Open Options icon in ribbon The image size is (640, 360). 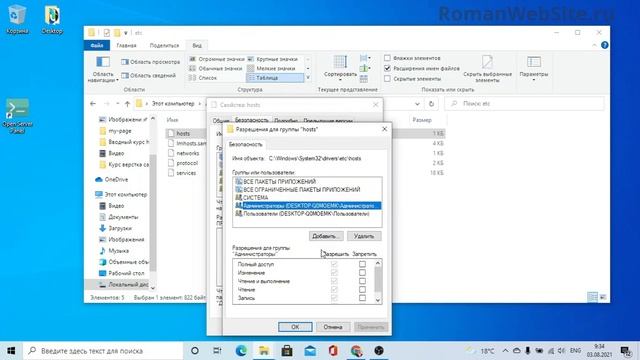coord(533,62)
